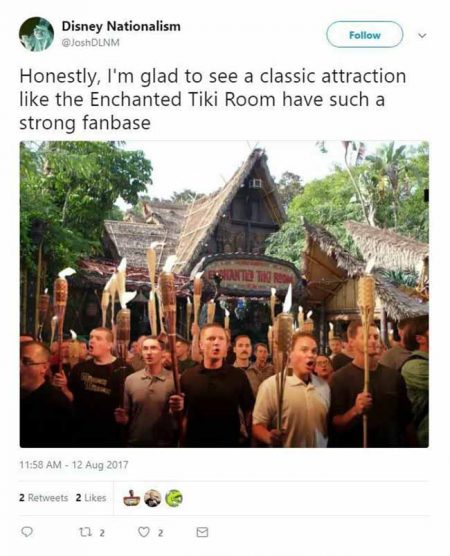
Task: Send via the envelope direct message icon
Action: coord(202,532)
